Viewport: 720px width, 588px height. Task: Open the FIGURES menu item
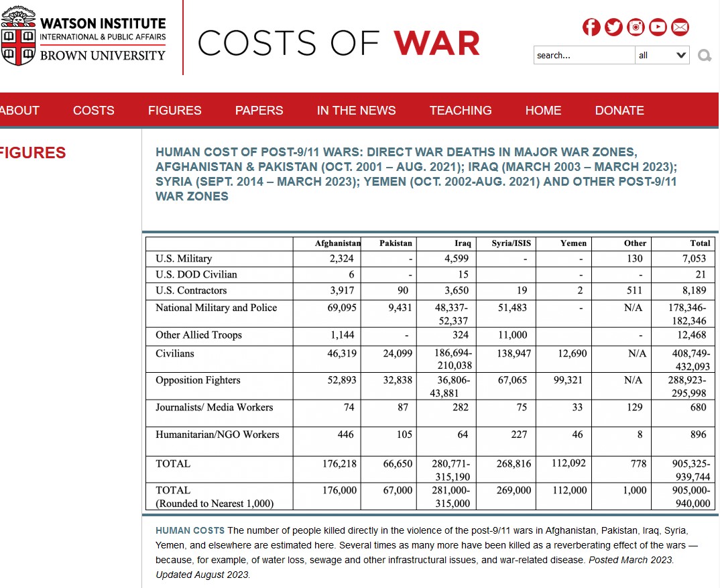click(174, 110)
